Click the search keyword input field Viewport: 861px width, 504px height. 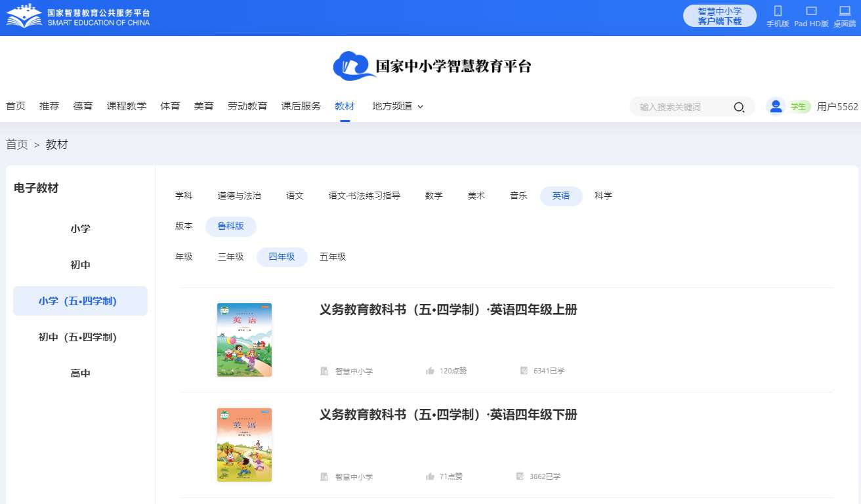(x=682, y=107)
